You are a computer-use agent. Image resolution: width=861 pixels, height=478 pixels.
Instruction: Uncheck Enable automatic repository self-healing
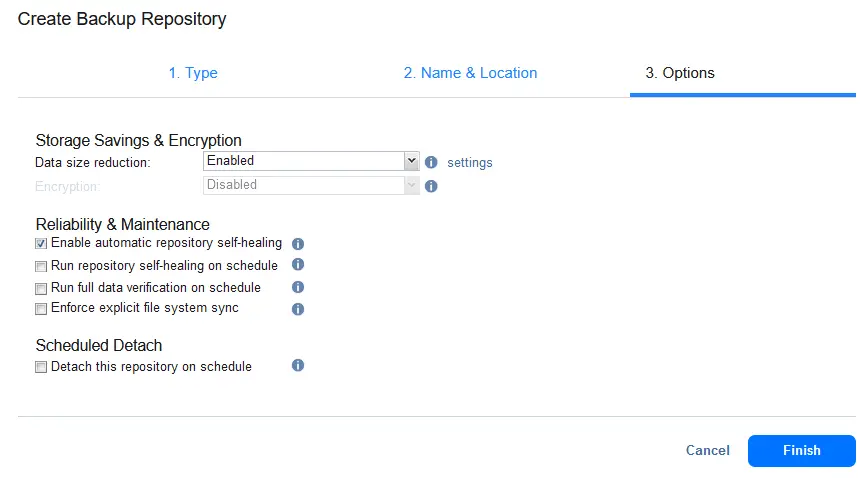41,244
